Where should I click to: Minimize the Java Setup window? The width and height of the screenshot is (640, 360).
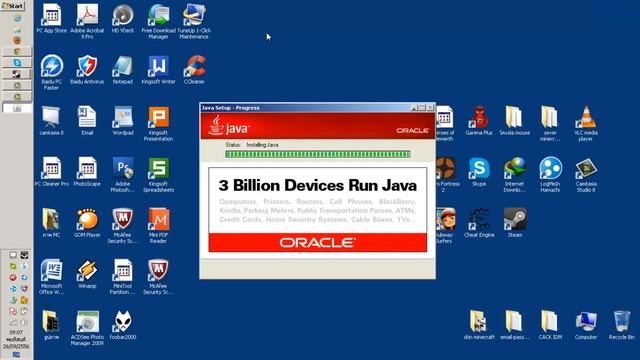(413, 108)
